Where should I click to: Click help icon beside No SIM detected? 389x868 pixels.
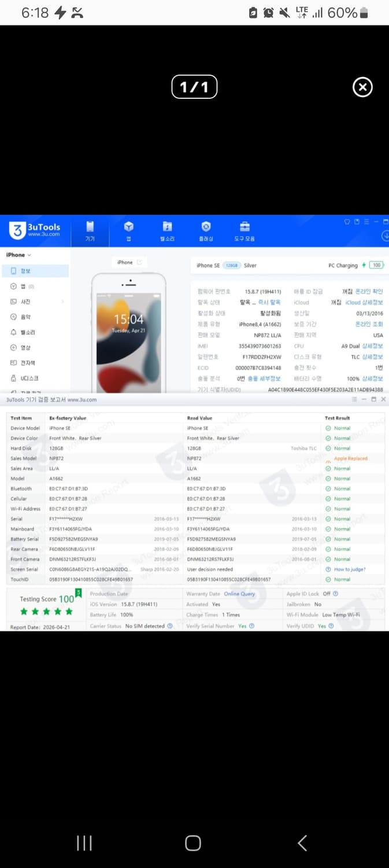coord(170,626)
